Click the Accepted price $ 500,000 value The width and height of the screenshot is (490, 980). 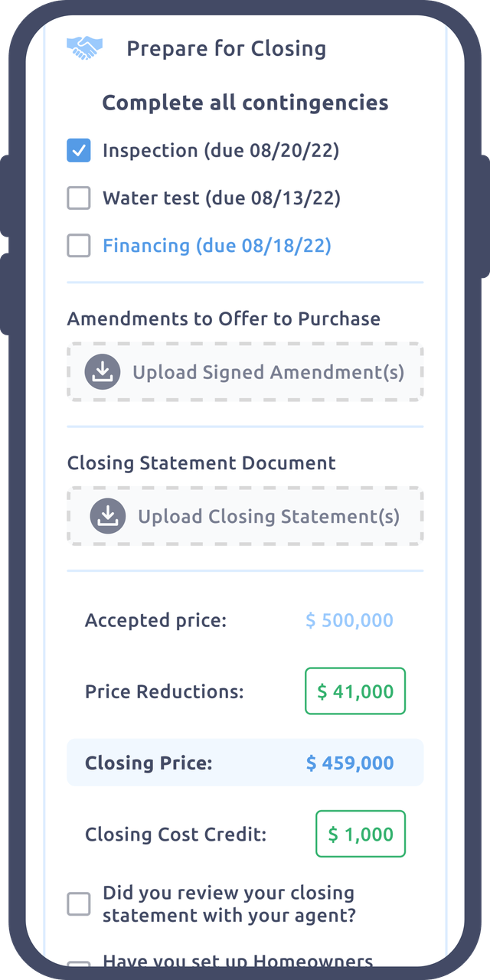click(350, 620)
